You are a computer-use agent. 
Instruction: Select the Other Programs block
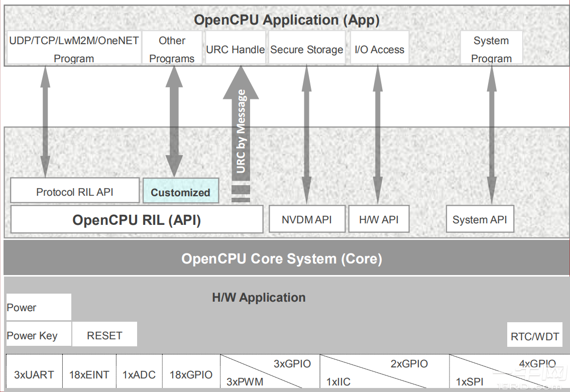click(x=172, y=49)
